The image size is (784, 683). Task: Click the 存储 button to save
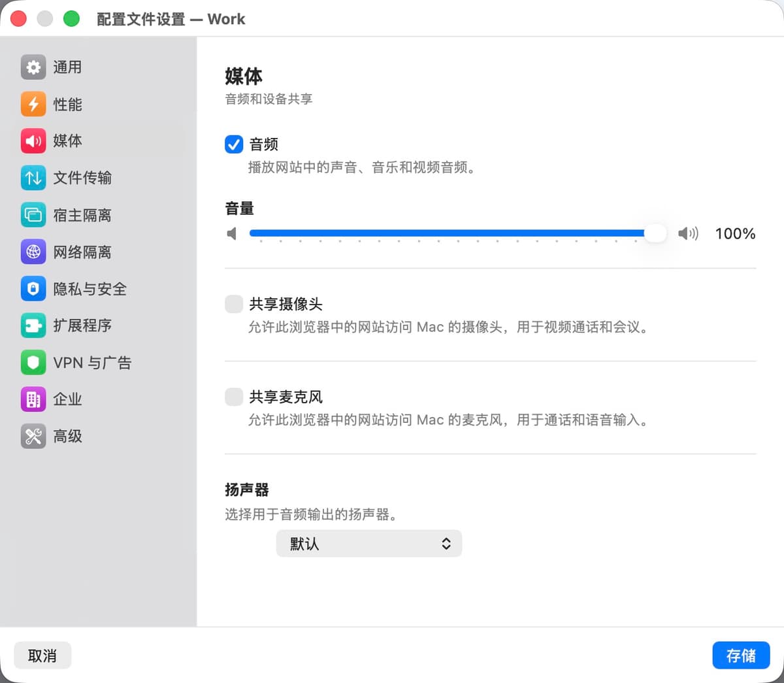click(741, 656)
